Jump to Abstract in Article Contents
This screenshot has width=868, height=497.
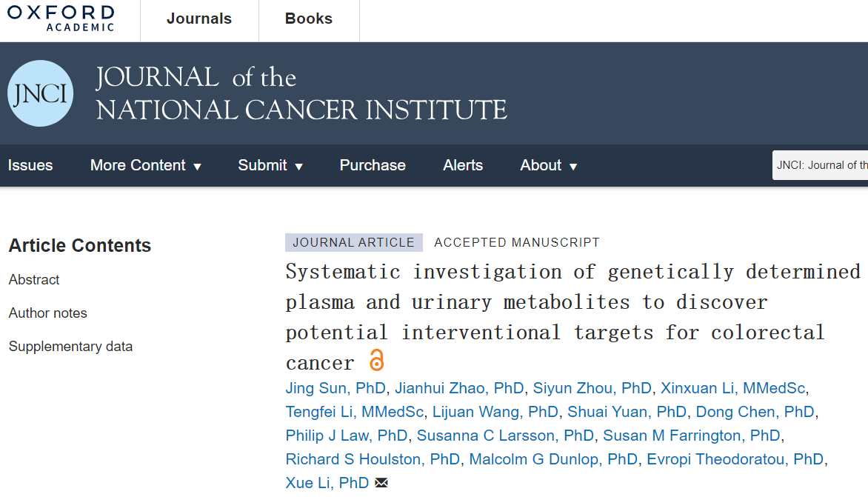[x=34, y=280]
